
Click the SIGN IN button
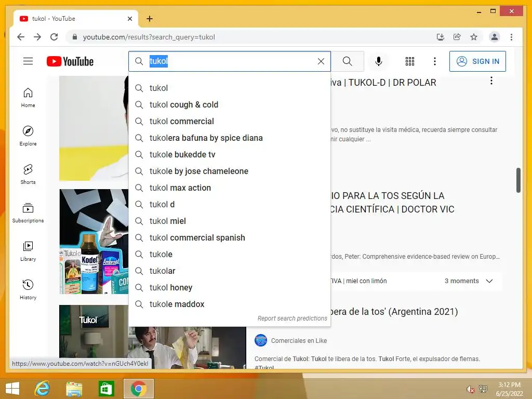[477, 61]
